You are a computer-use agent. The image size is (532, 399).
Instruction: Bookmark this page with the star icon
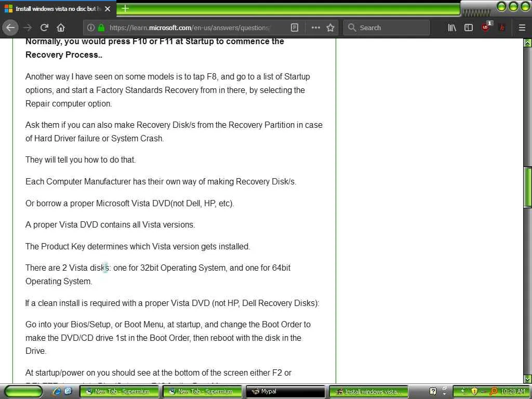coord(330,28)
